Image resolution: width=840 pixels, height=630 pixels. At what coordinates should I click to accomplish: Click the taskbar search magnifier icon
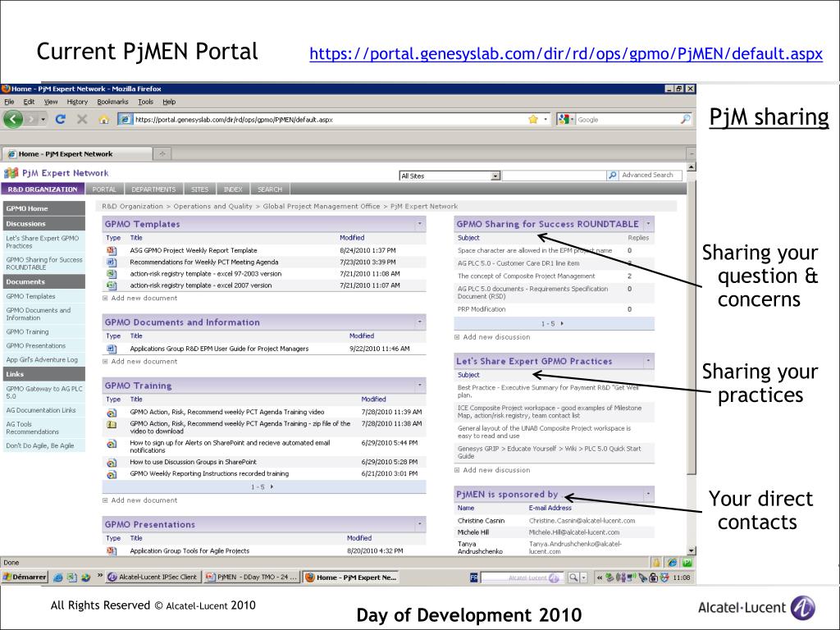click(x=573, y=577)
